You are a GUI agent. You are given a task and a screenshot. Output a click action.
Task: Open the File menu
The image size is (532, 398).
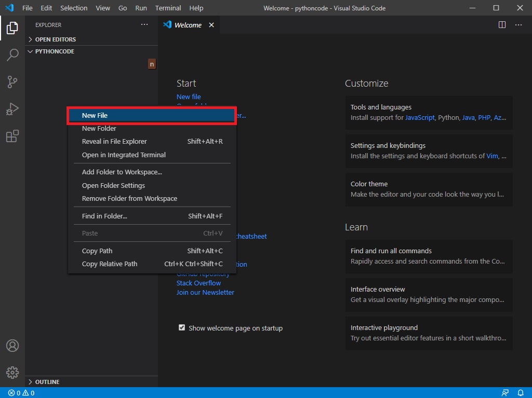27,8
